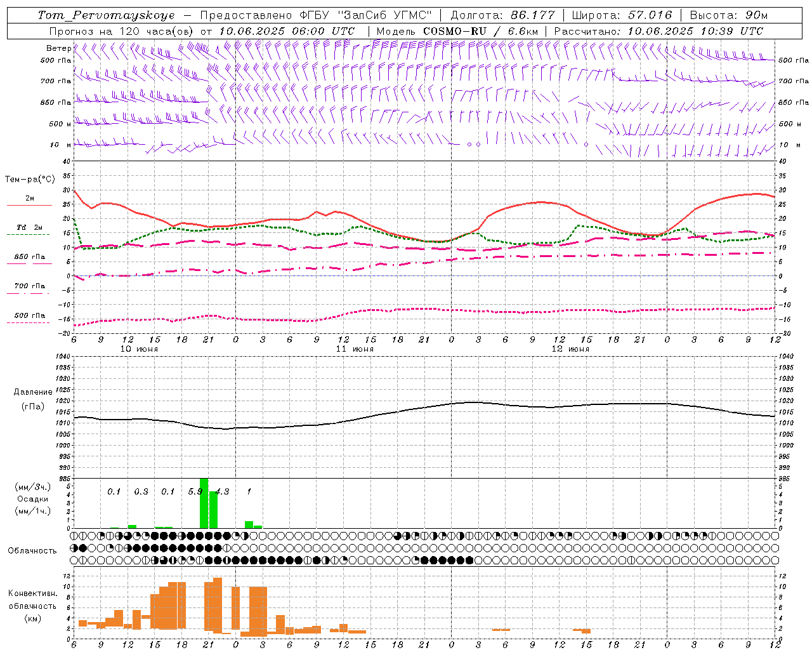Screen dimensions: 812x650
Task: Click the red 2м temperature legend line
Action: 29,205
